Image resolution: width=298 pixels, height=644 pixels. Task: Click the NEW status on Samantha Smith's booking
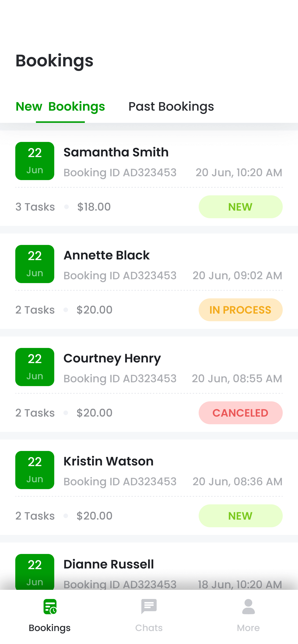(x=240, y=207)
